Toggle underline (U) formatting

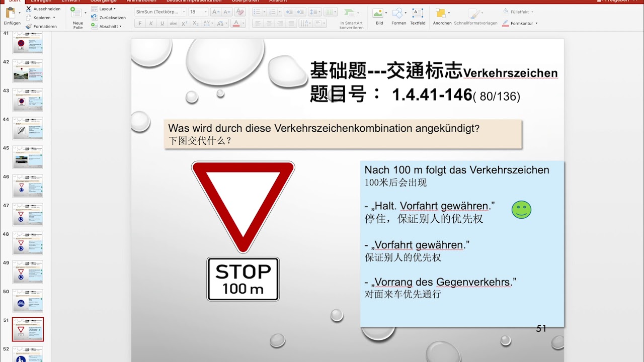pyautogui.click(x=162, y=24)
